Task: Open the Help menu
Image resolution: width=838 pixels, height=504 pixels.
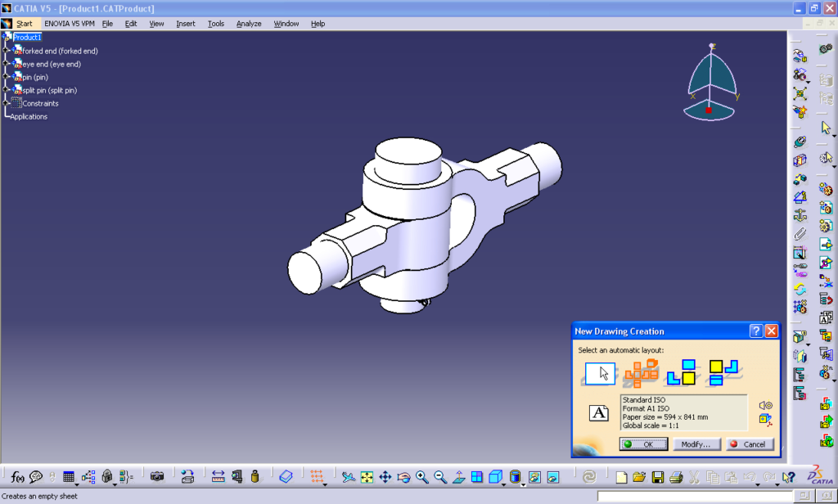Action: [318, 24]
